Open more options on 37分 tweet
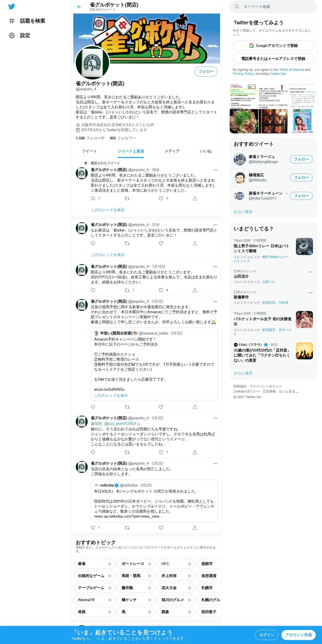This screenshot has height=644, width=322. pos(215,225)
